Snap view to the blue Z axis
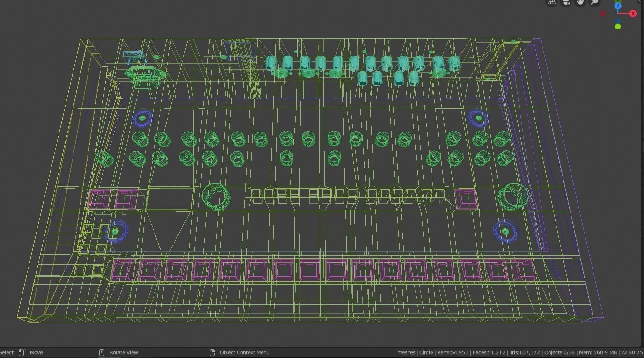 [618, 6]
